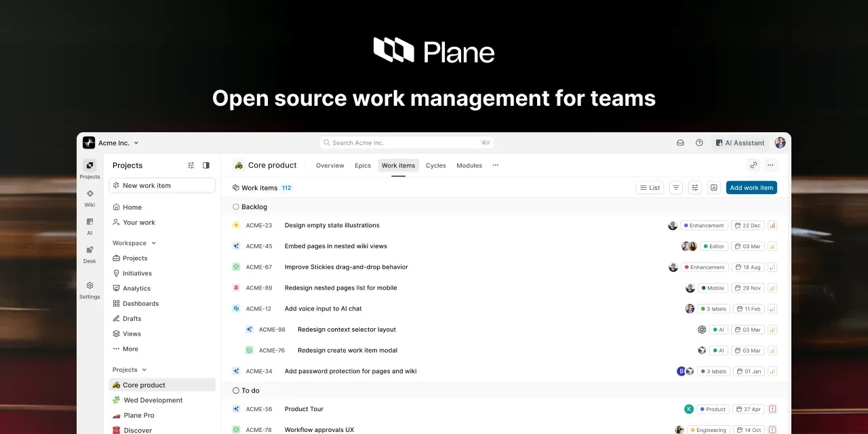Open the header three-dots options menu
The height and width of the screenshot is (434, 868).
click(x=770, y=165)
